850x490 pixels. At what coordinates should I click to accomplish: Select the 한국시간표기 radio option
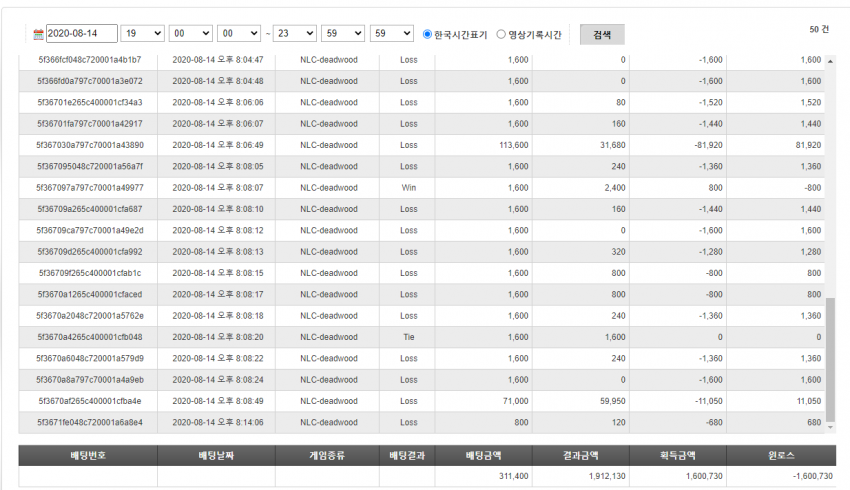(x=427, y=34)
